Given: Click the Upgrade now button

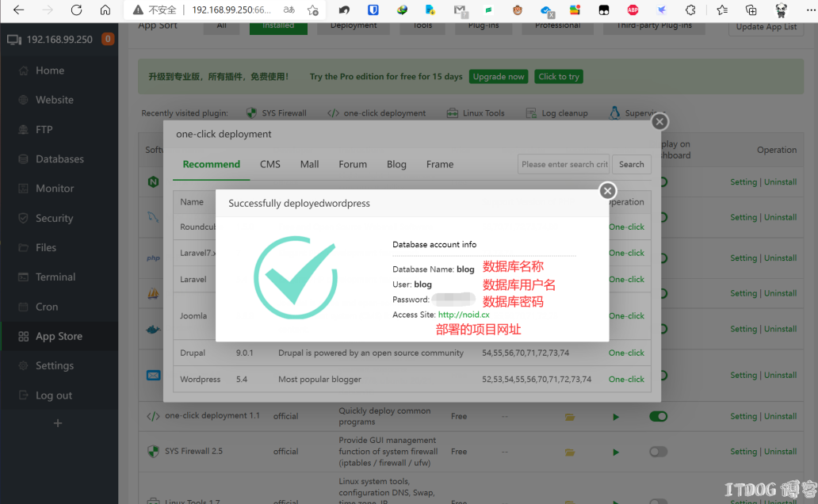Looking at the screenshot, I should pos(499,77).
